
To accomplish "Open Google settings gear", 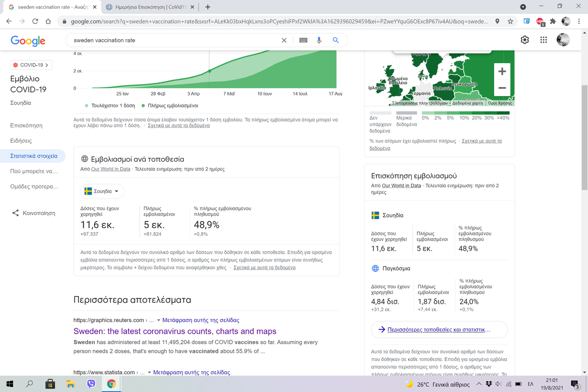I will tap(525, 40).
